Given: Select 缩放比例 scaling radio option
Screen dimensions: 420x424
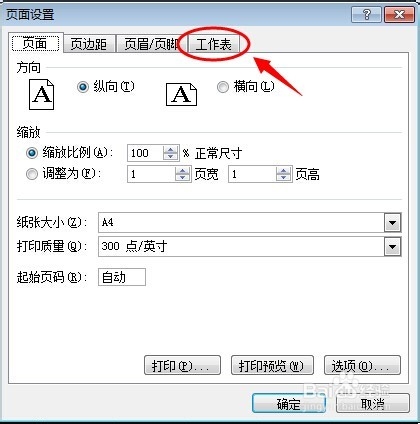Looking at the screenshot, I should pyautogui.click(x=32, y=153).
